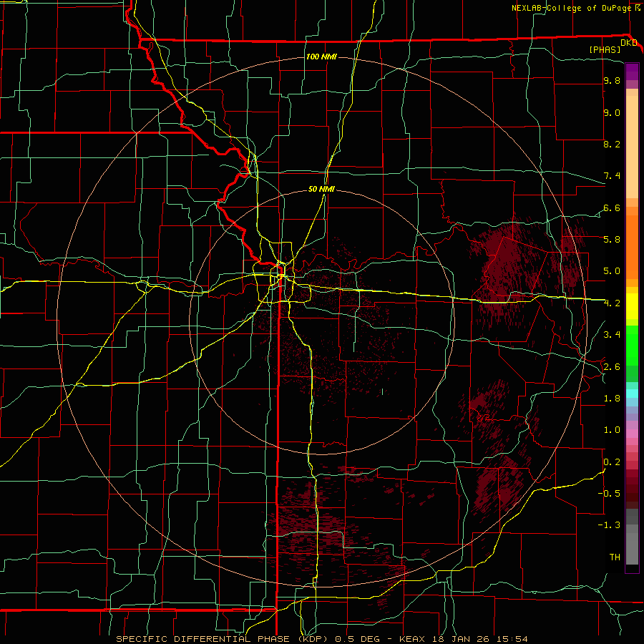The width and height of the screenshot is (644, 644).
Task: Click the 3.4 value on color scale
Action: (x=612, y=335)
